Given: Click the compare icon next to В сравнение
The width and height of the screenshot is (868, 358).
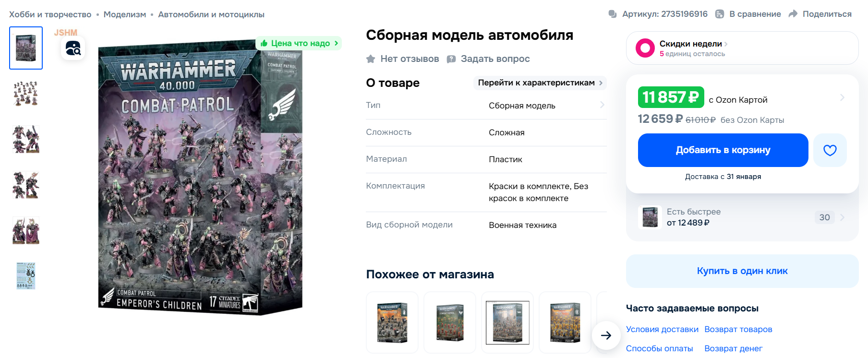Looking at the screenshot, I should tap(720, 14).
